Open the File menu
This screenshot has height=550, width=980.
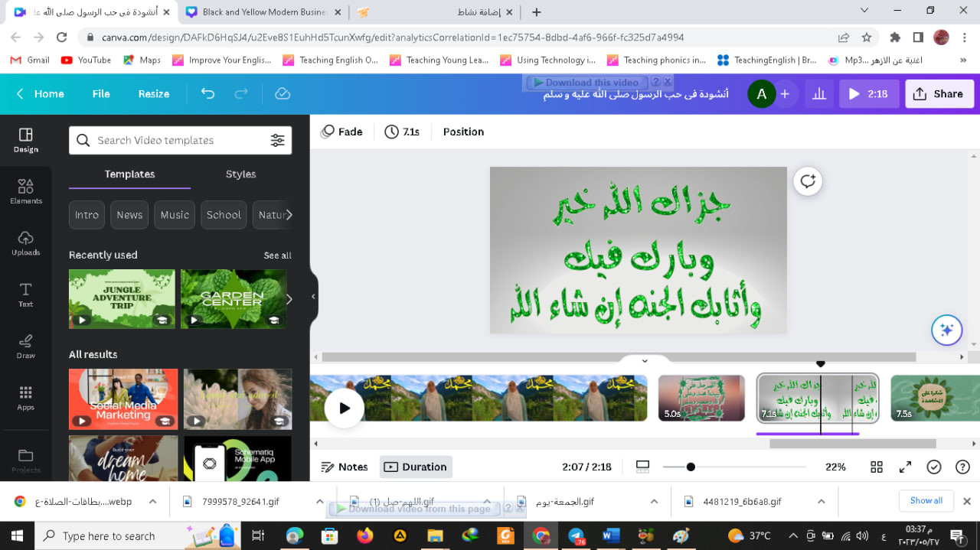101,94
